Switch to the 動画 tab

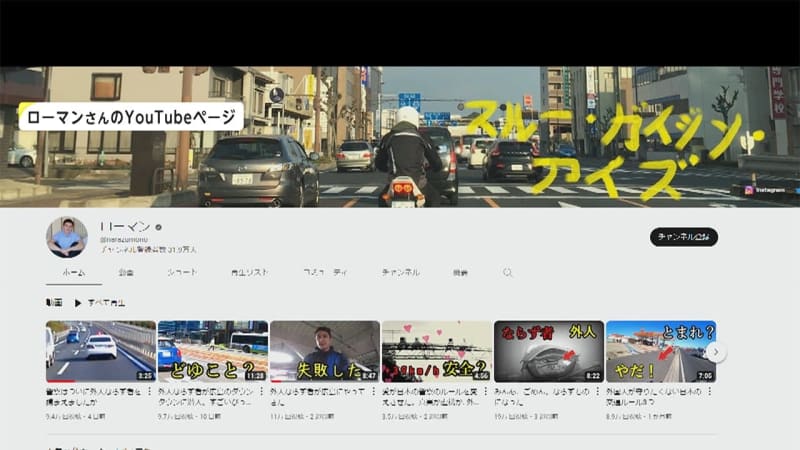126,272
